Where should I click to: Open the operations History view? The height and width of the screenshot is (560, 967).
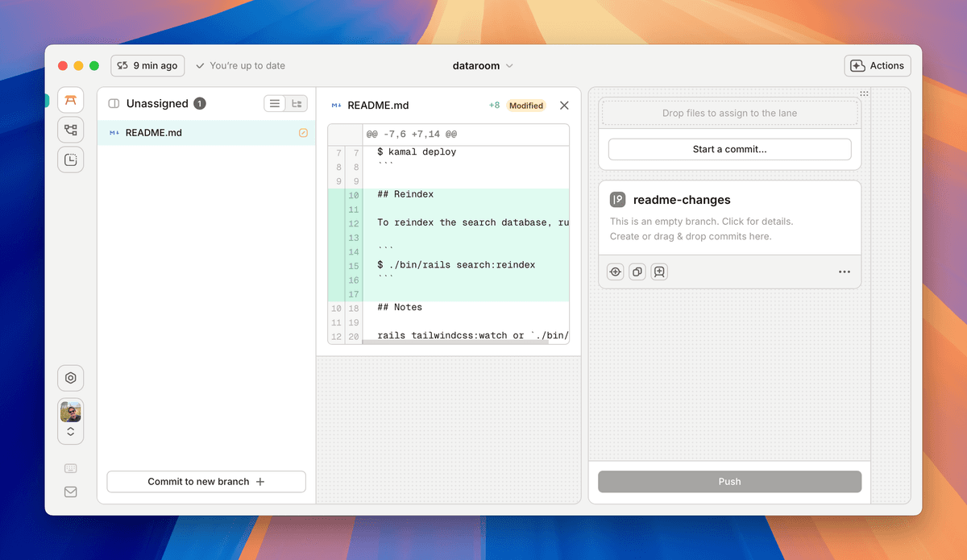tap(71, 160)
